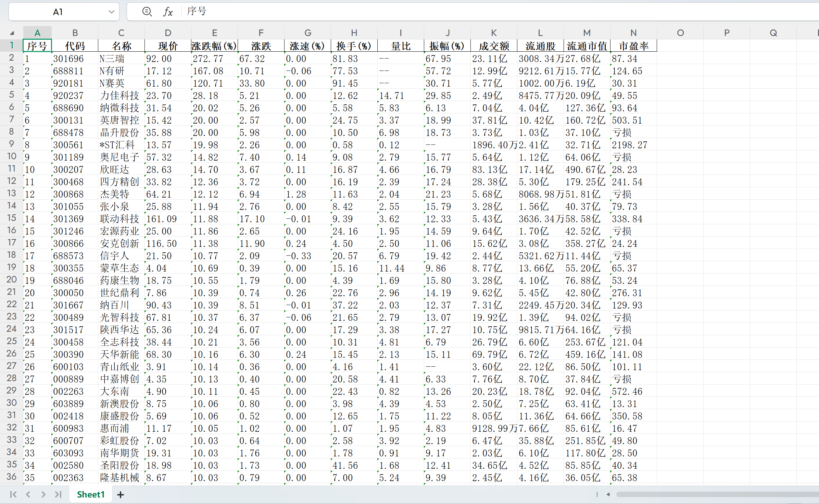Screen dimensions: 819x504
Task: Expand the Name Box dropdown arrow
Action: pos(111,12)
